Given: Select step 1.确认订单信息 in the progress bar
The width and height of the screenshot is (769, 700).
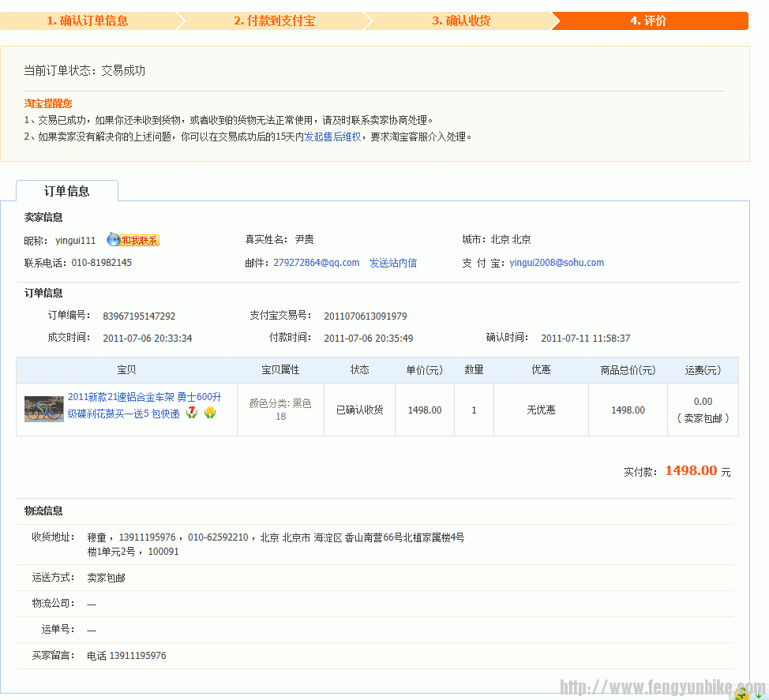Looking at the screenshot, I should tap(87, 21).
